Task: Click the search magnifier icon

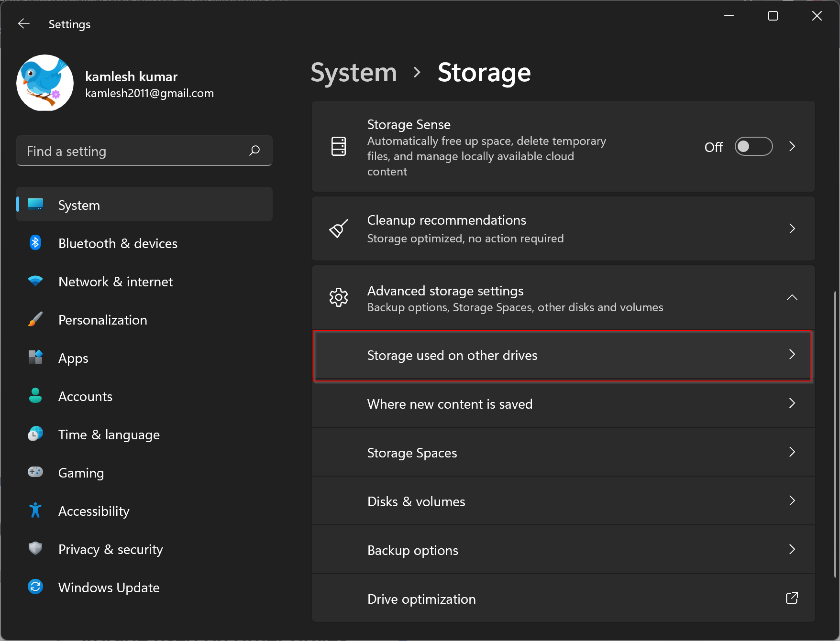Action: pos(254,151)
